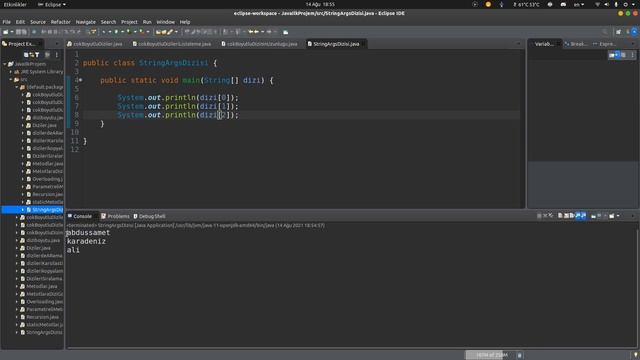The height and width of the screenshot is (360, 640).
Task: Switch to cokBoyutluDizilerListeleme.java editor tab
Action: [x=172, y=44]
